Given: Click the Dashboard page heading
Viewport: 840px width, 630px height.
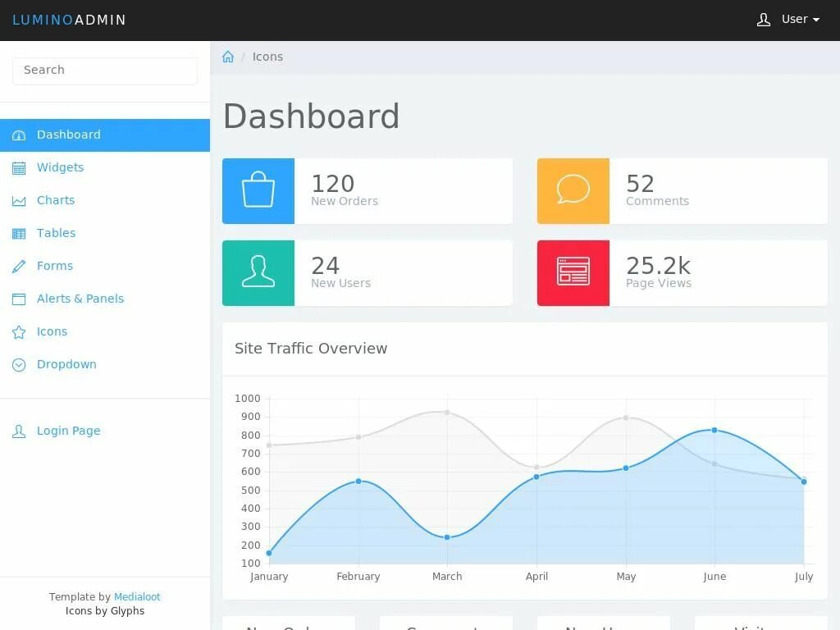Looking at the screenshot, I should [x=311, y=116].
